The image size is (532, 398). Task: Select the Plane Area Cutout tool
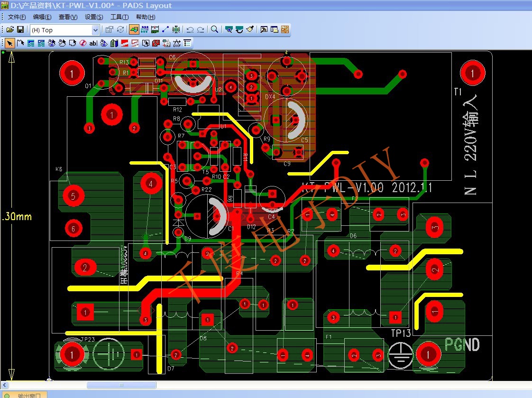[x=135, y=43]
